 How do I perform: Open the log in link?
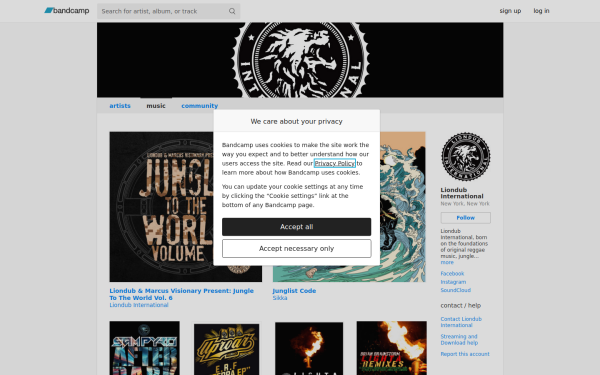pyautogui.click(x=541, y=11)
